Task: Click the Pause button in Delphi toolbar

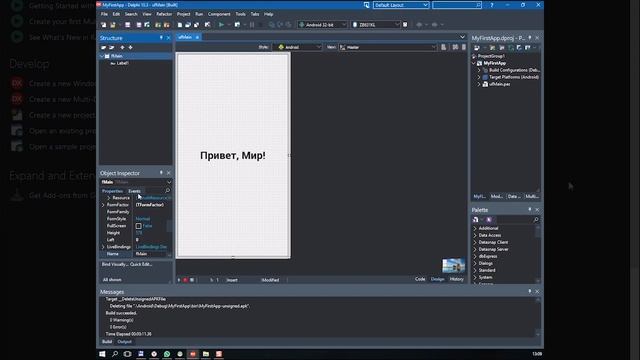Action: tap(252, 25)
